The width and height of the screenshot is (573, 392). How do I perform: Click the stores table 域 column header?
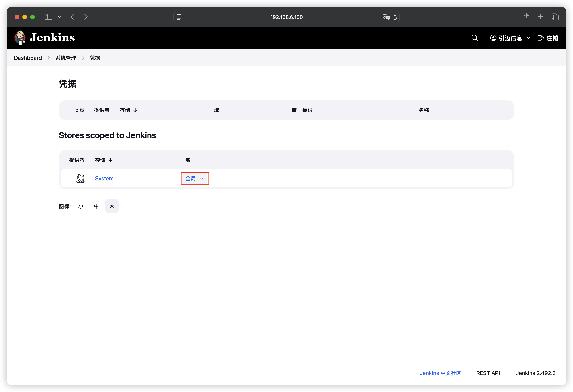(188, 160)
